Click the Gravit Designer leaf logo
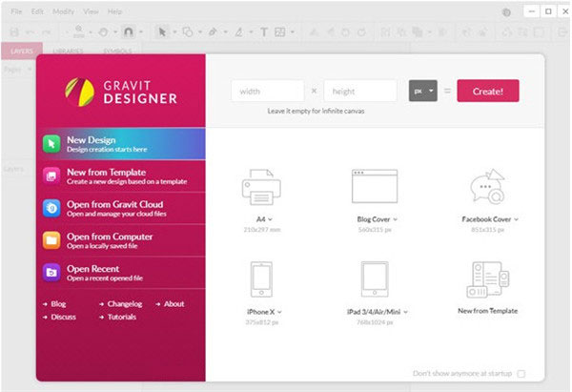 tap(79, 92)
